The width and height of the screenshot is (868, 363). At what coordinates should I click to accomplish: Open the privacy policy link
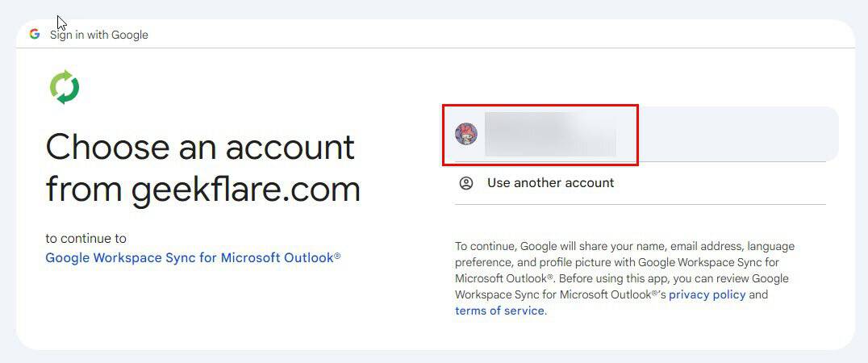707,294
